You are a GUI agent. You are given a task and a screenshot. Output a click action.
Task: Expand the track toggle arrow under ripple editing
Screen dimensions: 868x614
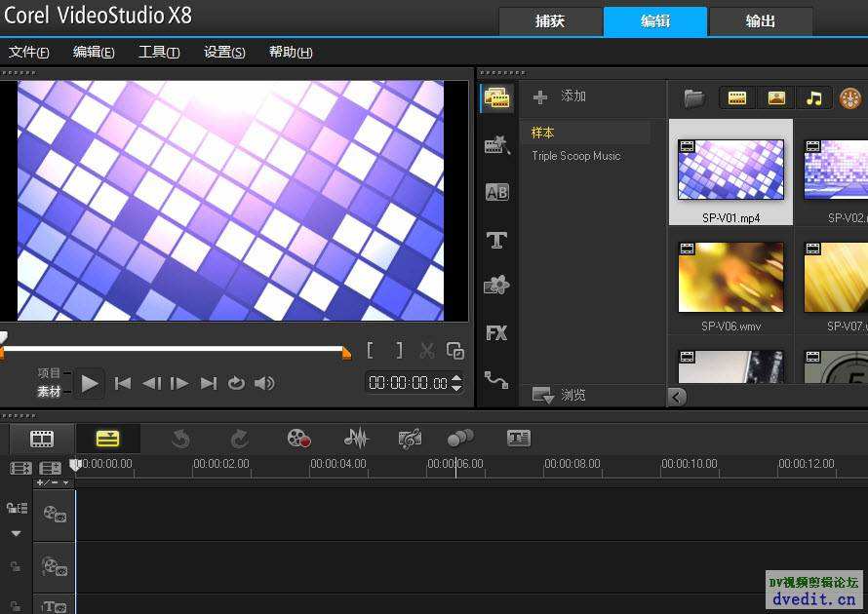pos(16,533)
